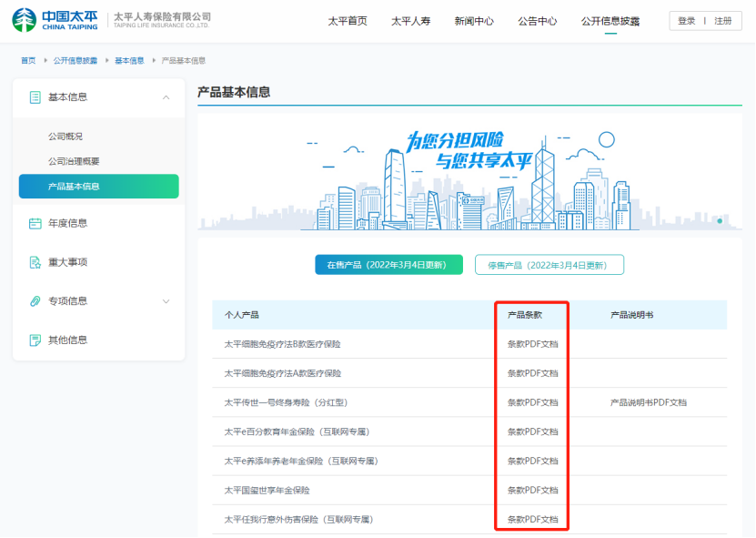Click product name 太平e养添年养老年金保险

pyautogui.click(x=301, y=462)
